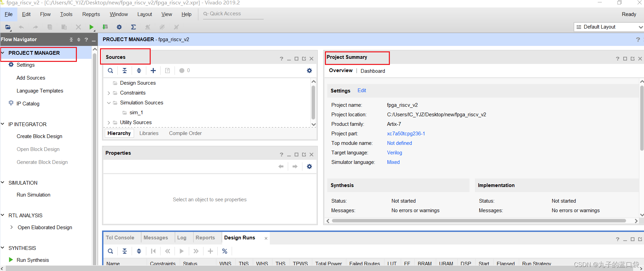Switch to the Messages tab
Viewport: 644px width, 271px height.
coord(156,238)
